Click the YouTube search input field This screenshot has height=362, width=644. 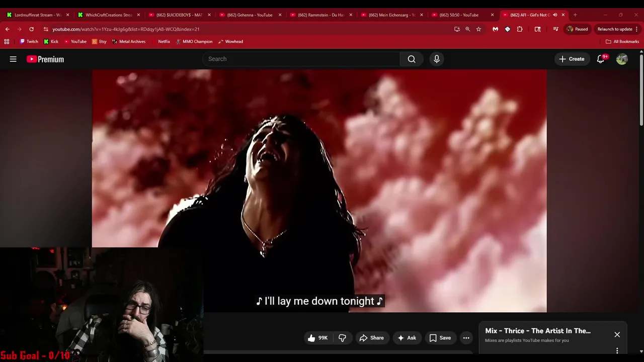point(301,59)
